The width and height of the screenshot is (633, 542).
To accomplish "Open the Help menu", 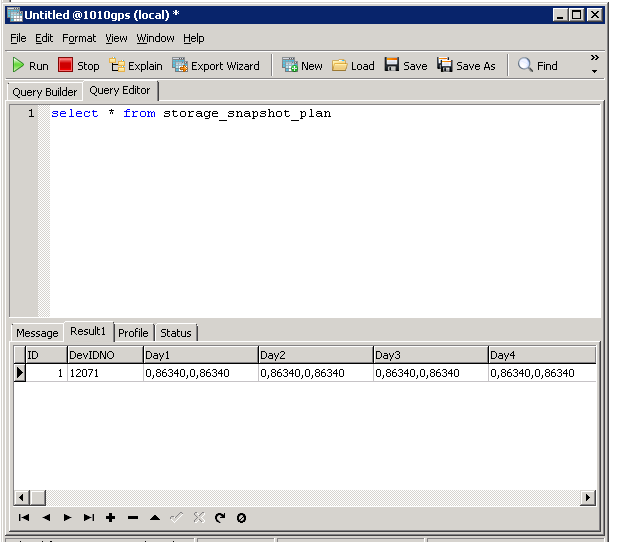I will point(194,38).
